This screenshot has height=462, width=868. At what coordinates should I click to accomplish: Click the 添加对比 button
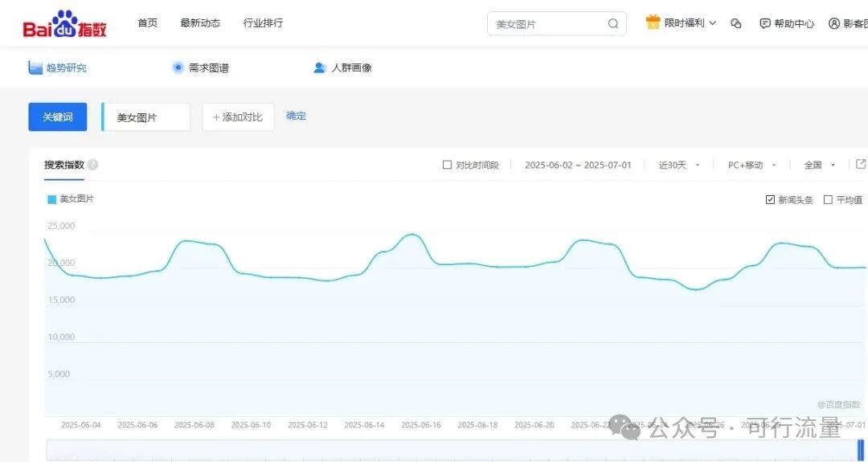tap(238, 117)
